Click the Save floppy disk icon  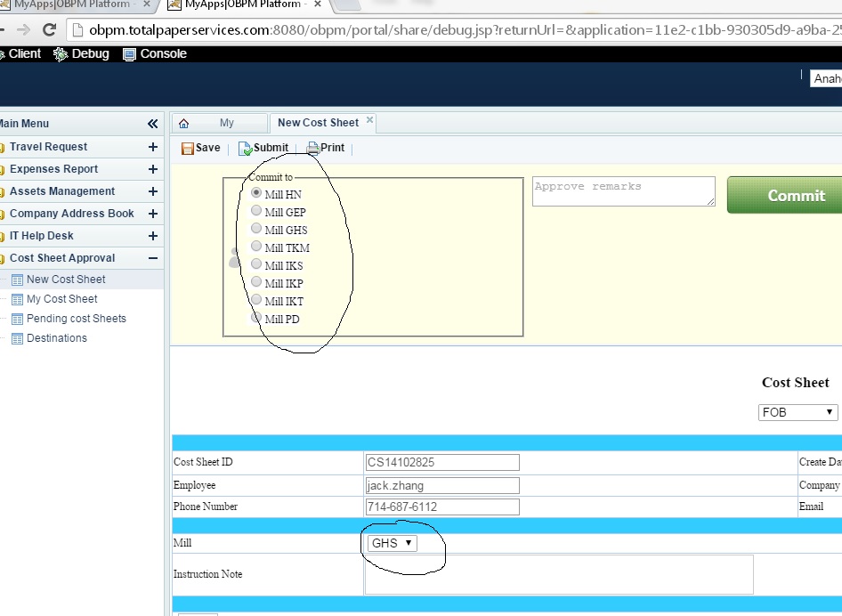(188, 149)
